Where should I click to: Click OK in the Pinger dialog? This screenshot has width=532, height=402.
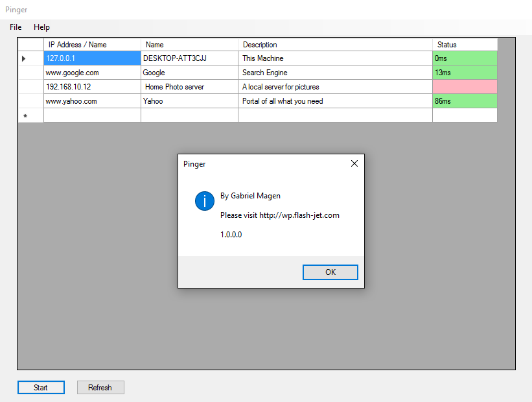[x=330, y=272]
